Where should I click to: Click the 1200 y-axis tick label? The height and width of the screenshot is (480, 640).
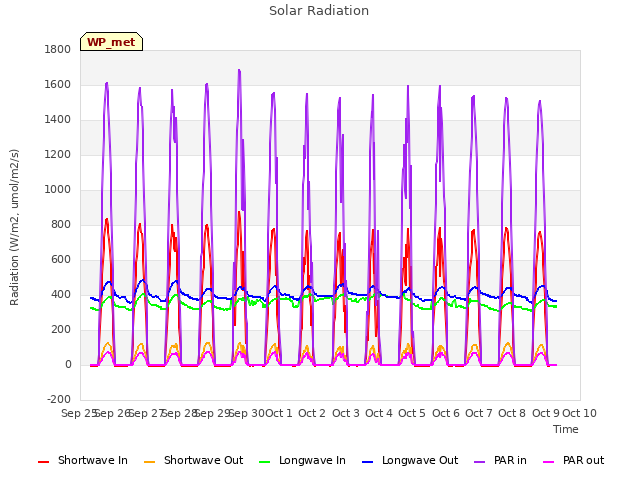[x=58, y=155]
